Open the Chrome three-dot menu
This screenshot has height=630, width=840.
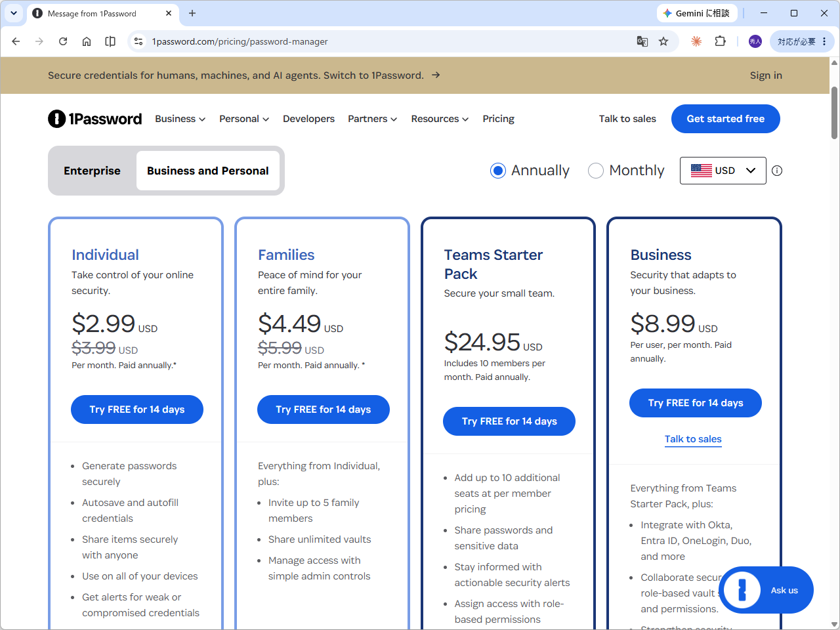(824, 41)
